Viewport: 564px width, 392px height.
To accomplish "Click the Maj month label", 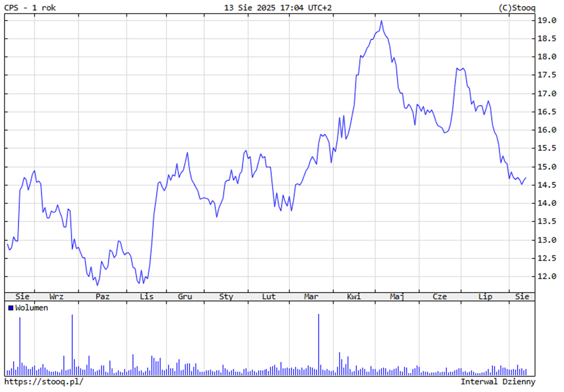I will coord(397,296).
